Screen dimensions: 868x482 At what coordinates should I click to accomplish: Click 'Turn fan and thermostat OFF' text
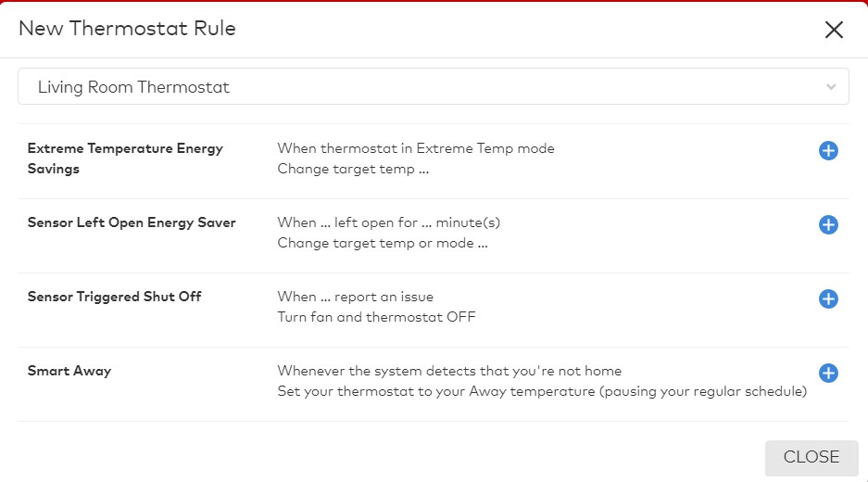(x=376, y=317)
